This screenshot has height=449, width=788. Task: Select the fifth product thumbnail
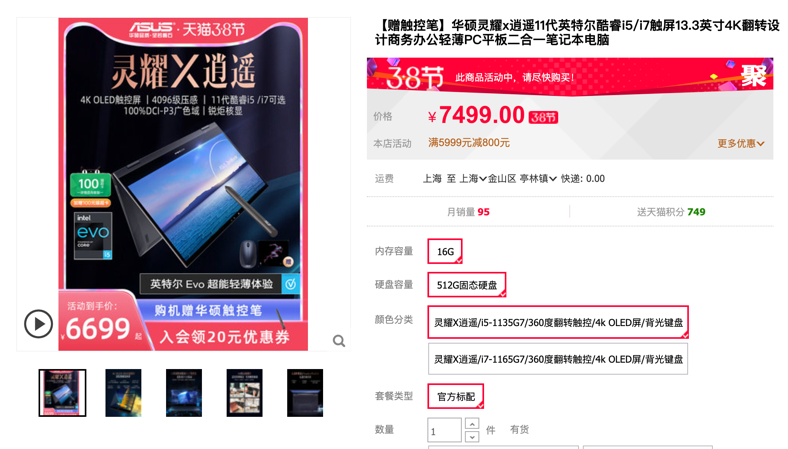(x=305, y=393)
